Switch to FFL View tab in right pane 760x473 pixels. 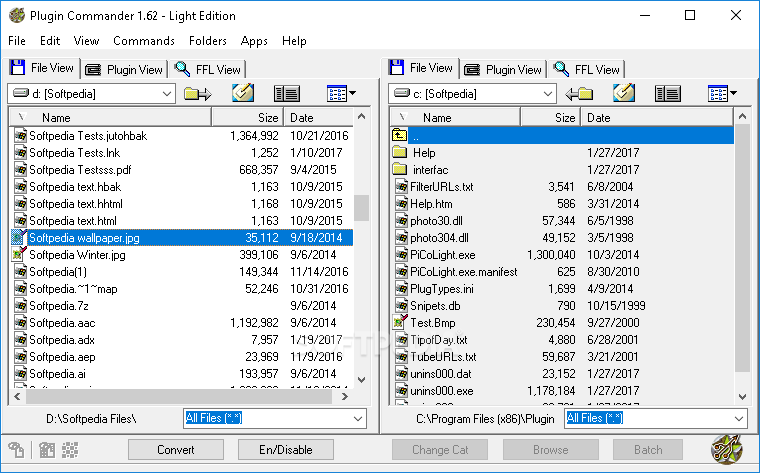pyautogui.click(x=587, y=70)
